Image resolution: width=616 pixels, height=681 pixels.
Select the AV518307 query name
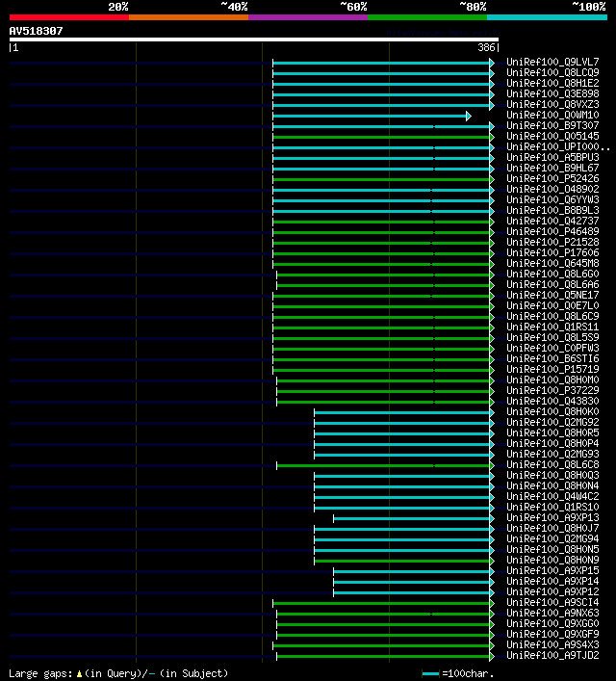point(36,31)
